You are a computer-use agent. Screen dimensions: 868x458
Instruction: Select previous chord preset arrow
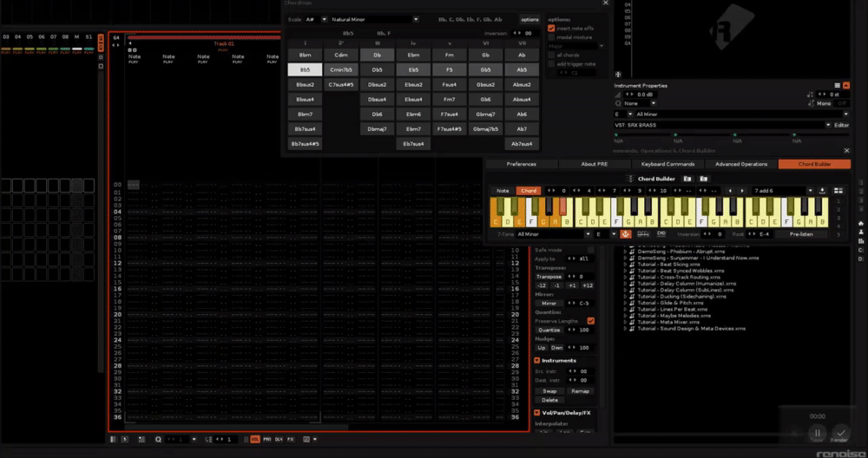pos(730,190)
